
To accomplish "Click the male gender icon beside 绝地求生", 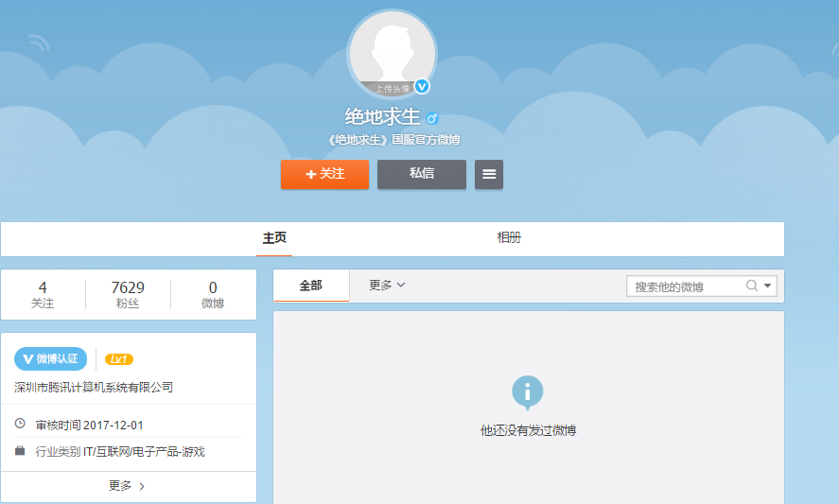I will pos(432,118).
